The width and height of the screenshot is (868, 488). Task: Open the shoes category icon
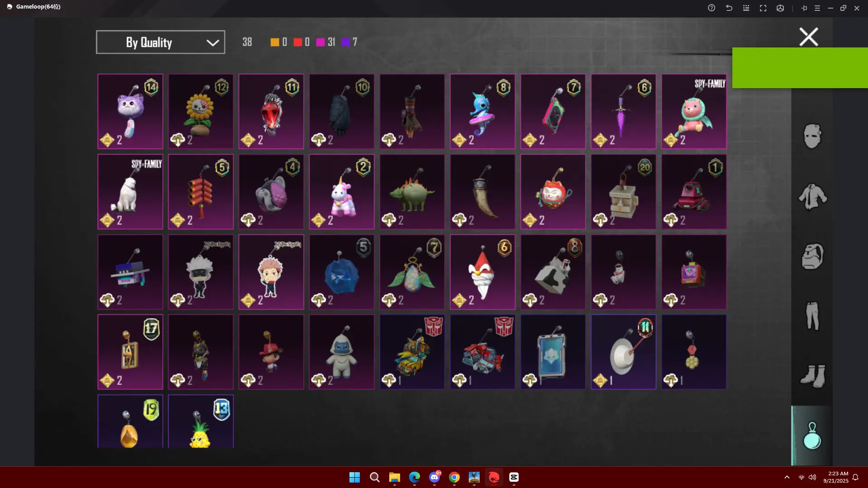(812, 376)
